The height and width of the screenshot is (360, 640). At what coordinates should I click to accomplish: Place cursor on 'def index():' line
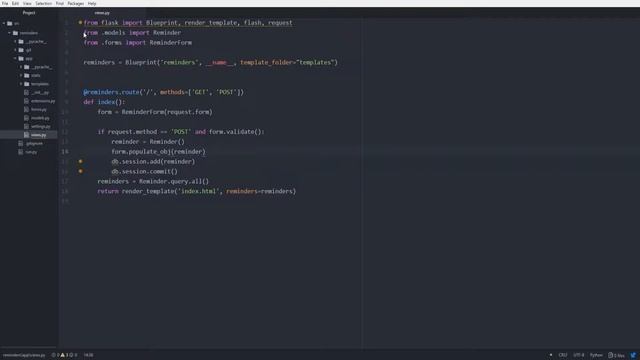(104, 102)
